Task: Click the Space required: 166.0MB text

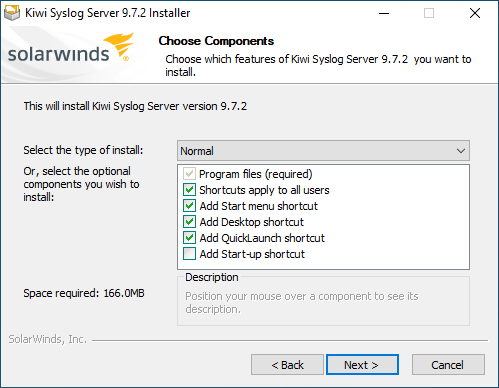Action: pos(84,293)
